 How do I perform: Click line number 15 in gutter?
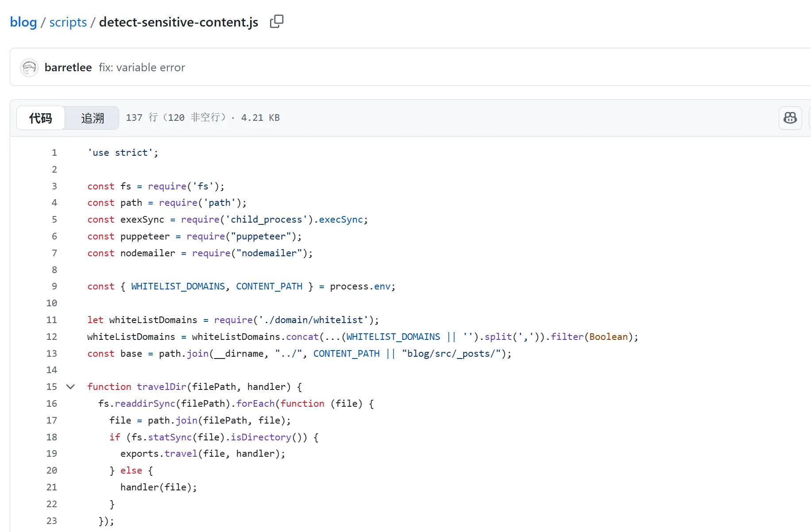click(52, 387)
